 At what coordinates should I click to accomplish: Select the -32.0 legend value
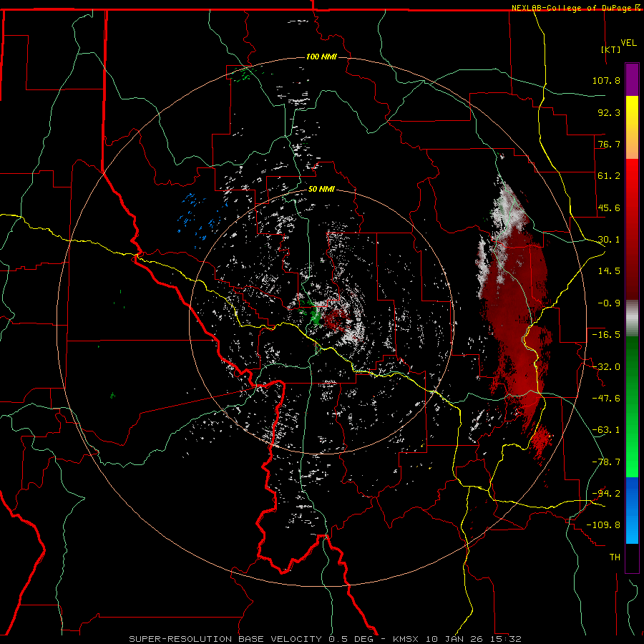[x=606, y=367]
